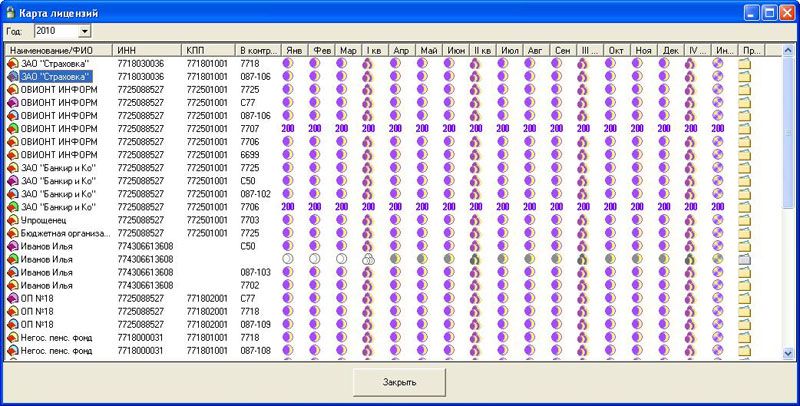Click I кв icon in ОВИОНТ ИНФОРМ 7725 row
This screenshot has height=406, width=800.
click(368, 90)
